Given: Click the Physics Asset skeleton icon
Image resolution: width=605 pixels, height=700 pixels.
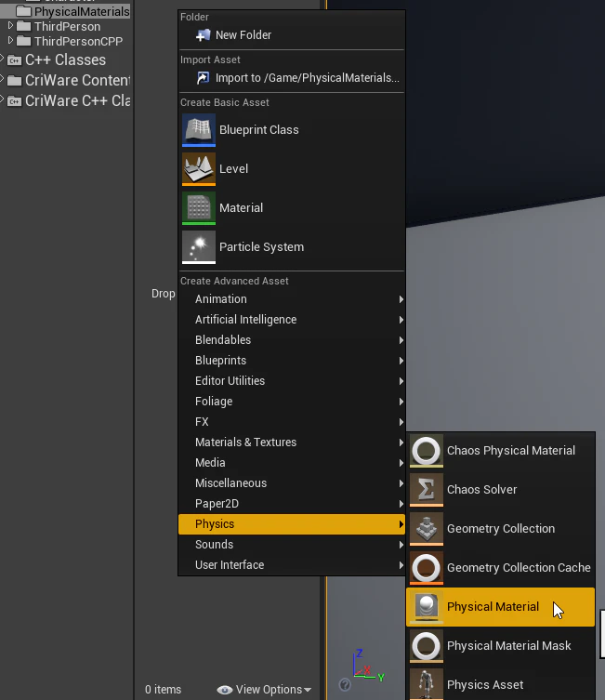Looking at the screenshot, I should (x=427, y=684).
